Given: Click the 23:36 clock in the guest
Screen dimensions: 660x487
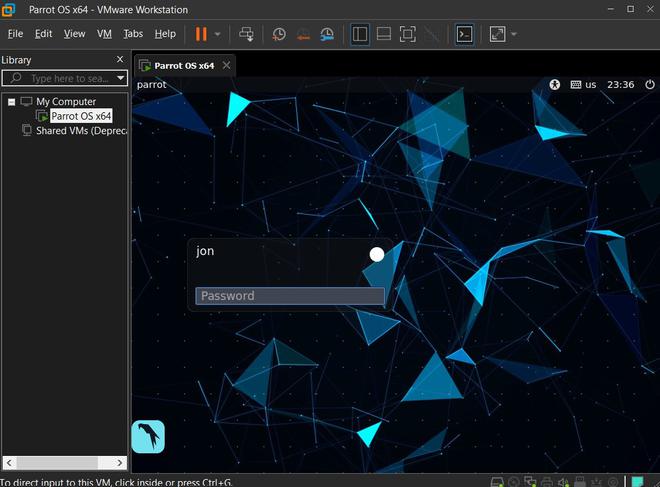Looking at the screenshot, I should pyautogui.click(x=620, y=85).
